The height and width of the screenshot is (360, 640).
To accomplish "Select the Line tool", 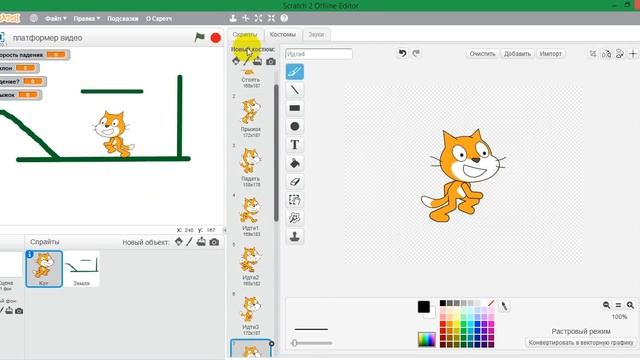I will (295, 90).
